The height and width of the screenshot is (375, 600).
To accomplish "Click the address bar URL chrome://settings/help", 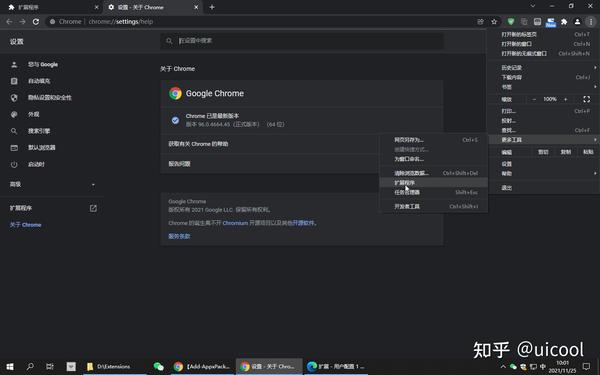I will tap(121, 22).
